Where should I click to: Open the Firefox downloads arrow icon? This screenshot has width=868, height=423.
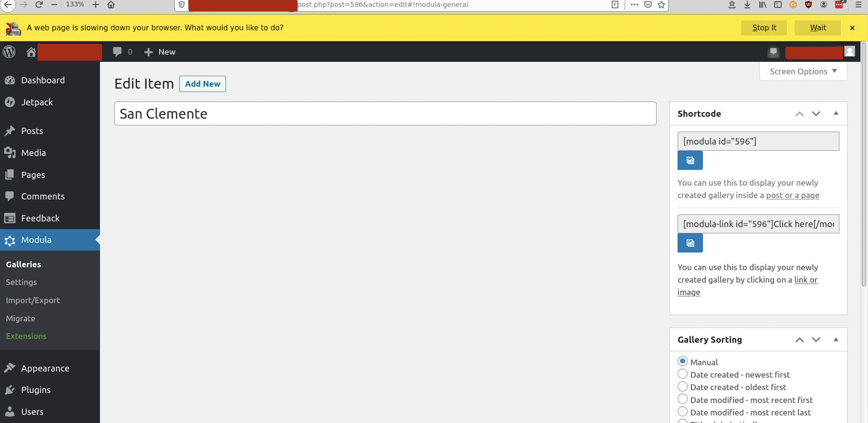click(747, 5)
